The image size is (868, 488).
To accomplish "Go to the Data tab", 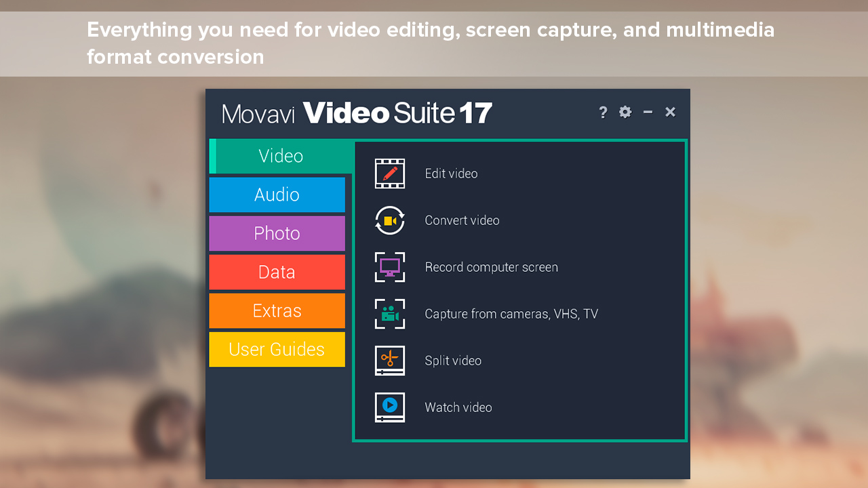I will pos(277,272).
